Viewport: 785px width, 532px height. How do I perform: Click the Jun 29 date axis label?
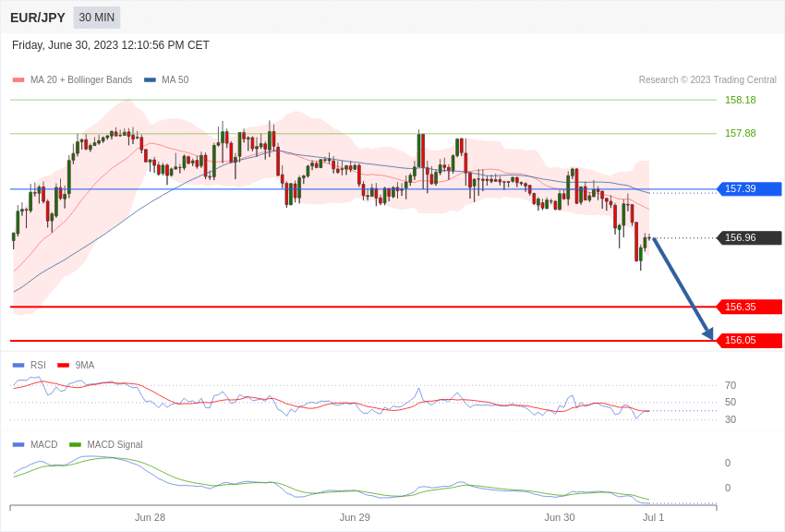(355, 517)
